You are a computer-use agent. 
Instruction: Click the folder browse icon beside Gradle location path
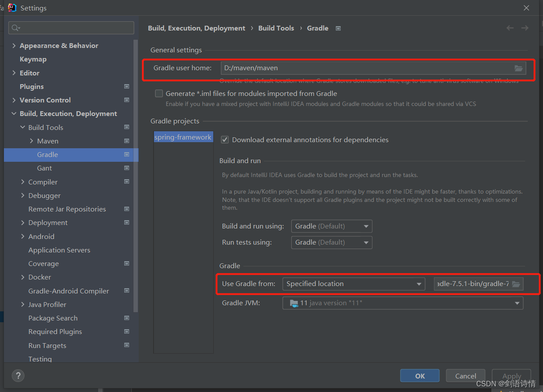tap(516, 284)
